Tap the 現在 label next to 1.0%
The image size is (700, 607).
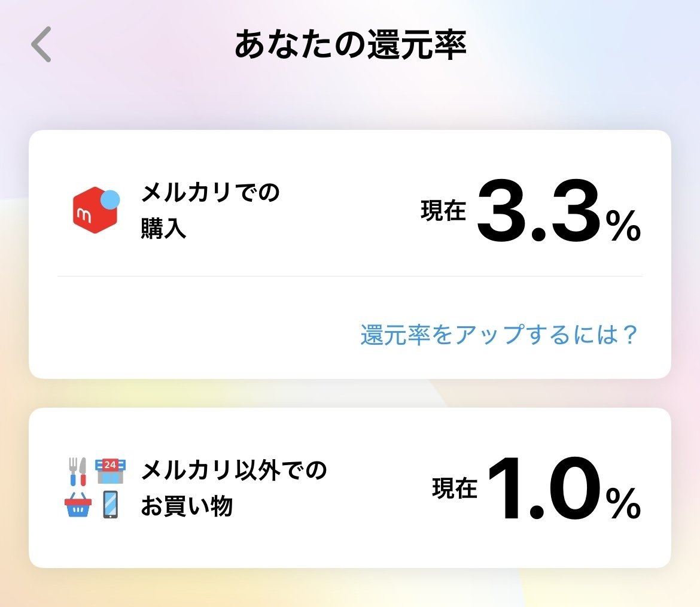(x=454, y=488)
